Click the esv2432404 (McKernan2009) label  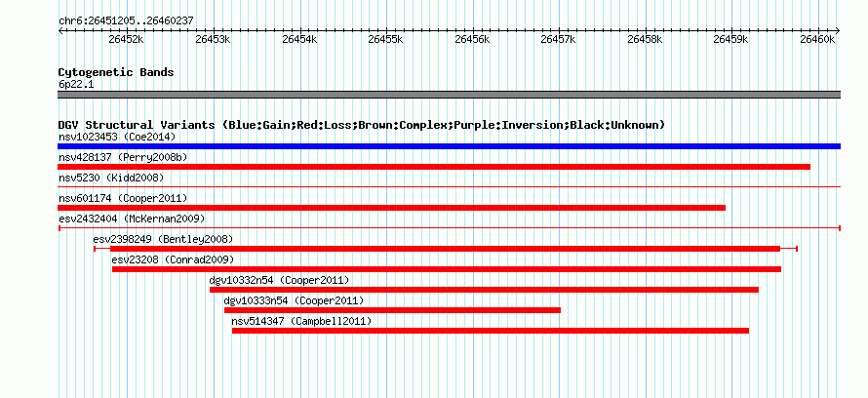click(132, 219)
